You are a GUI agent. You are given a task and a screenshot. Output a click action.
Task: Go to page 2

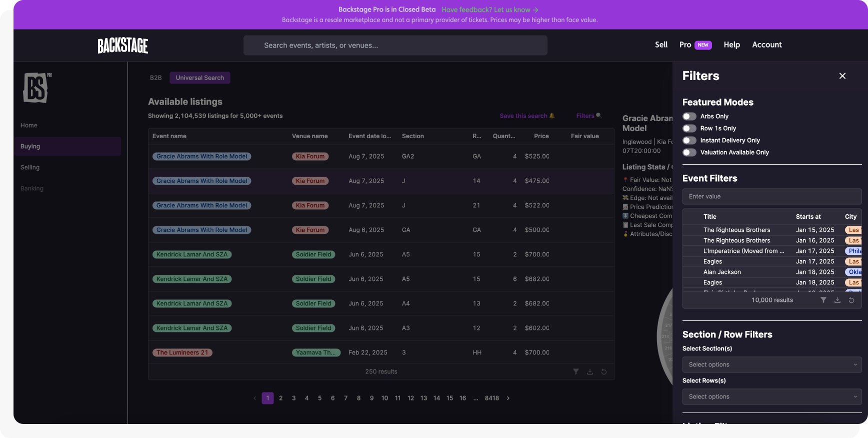(281, 398)
